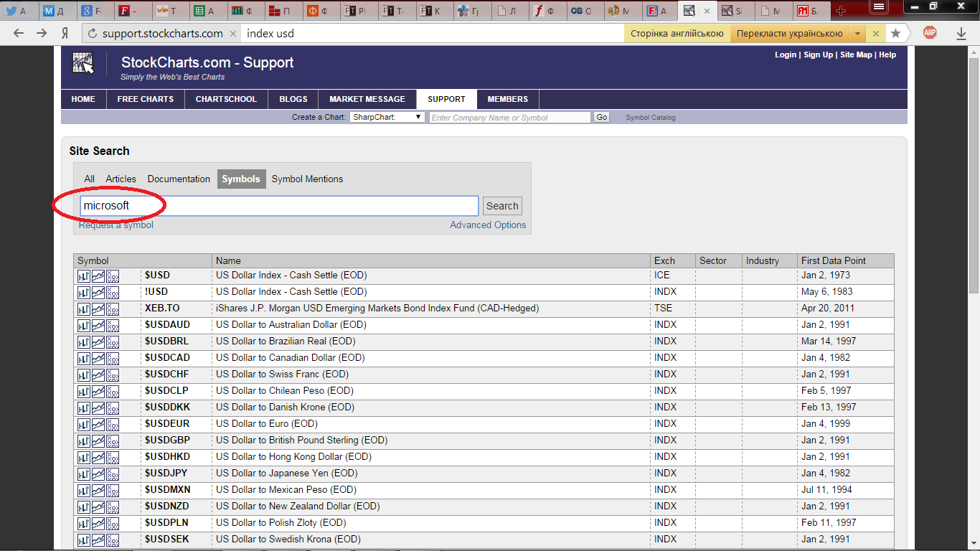Screen dimensions: 980x551
Task: Open the Site Map link
Action: [857, 55]
